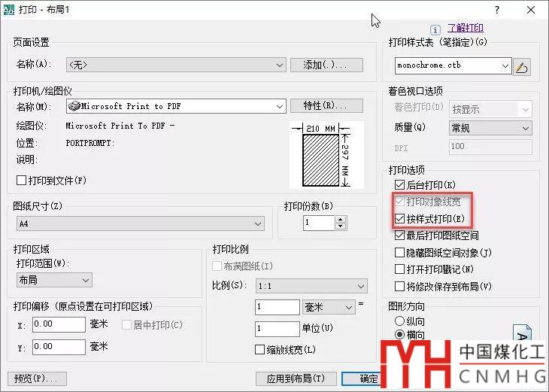Click the 预览(P)... button
Image resolution: width=549 pixels, height=392 pixels.
pos(37,378)
